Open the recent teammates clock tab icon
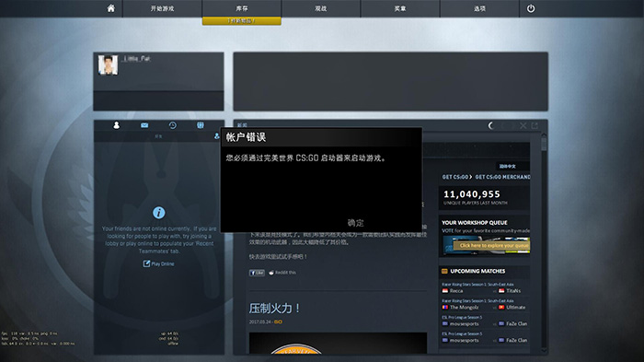 [173, 125]
